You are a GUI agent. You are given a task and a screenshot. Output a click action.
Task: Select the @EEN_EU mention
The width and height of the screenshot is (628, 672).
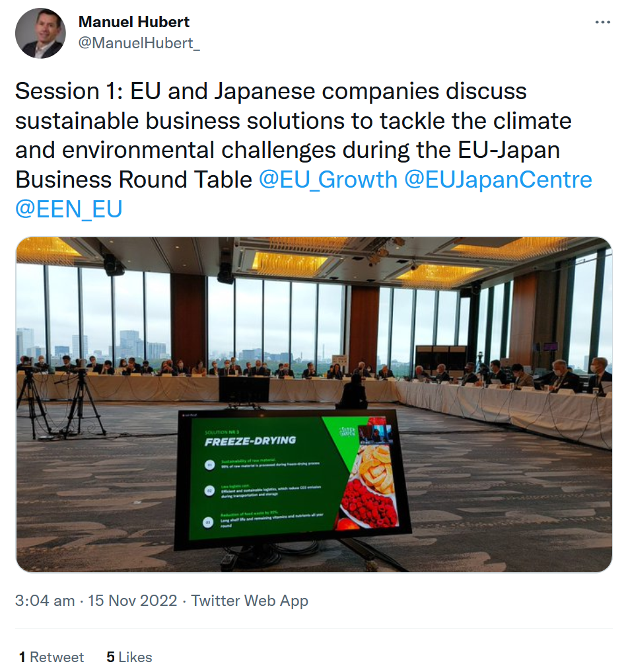click(69, 209)
